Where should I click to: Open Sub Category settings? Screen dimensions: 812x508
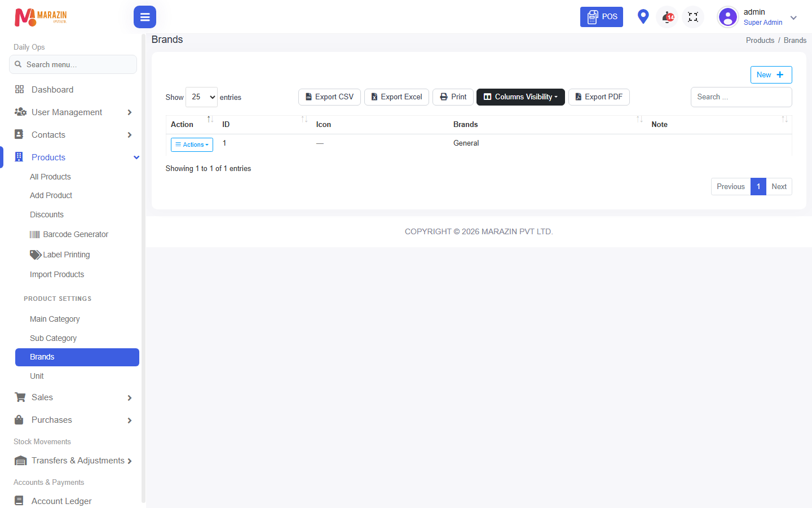point(53,338)
